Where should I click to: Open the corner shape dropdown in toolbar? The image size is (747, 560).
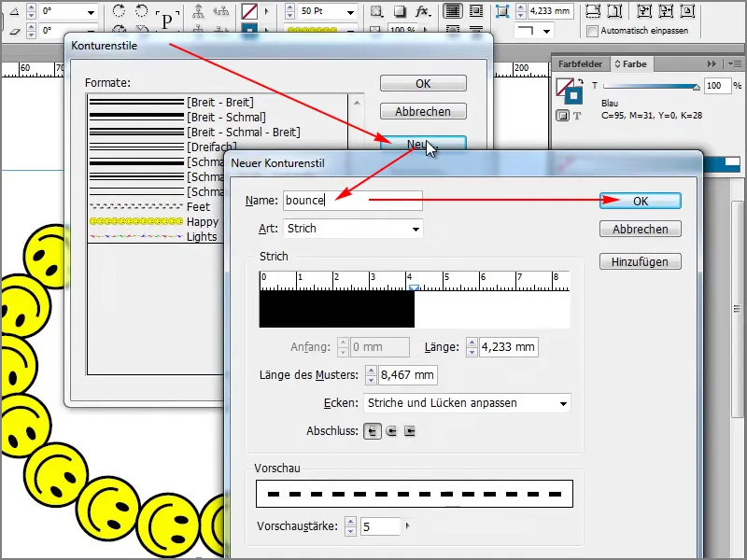click(547, 32)
